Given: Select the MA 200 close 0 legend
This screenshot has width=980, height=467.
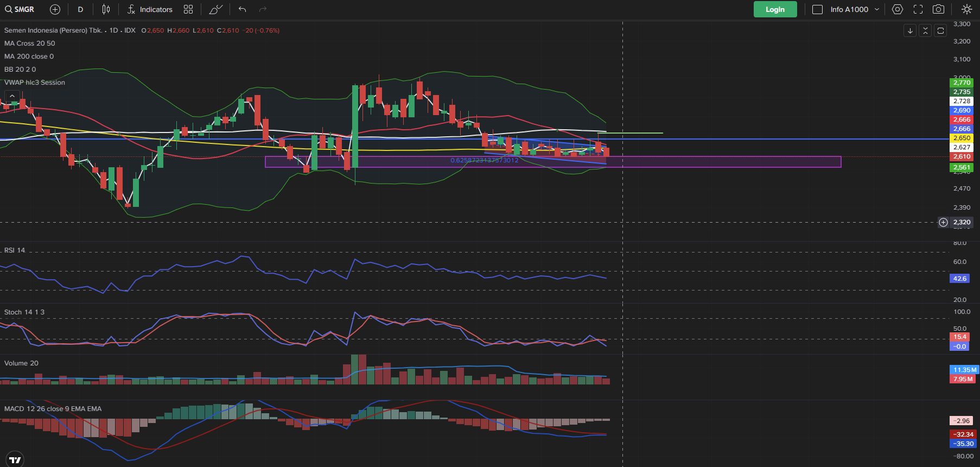Looking at the screenshot, I should [29, 56].
